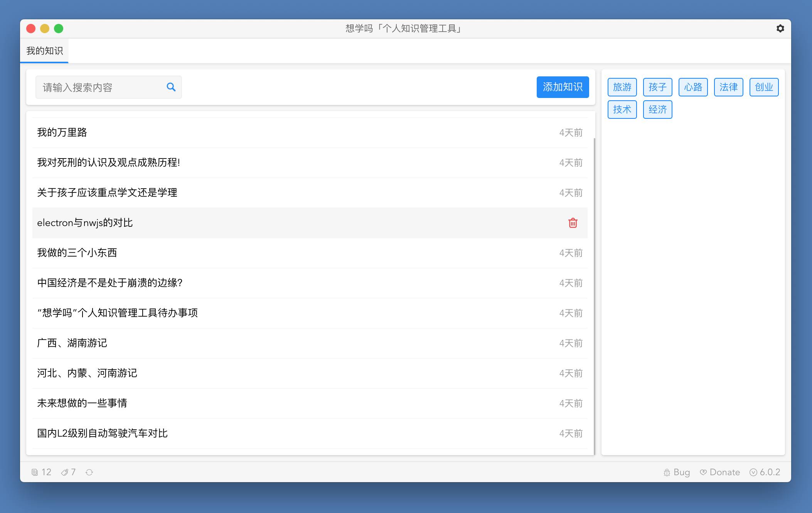The image size is (812, 513).
Task: Click the document count icon showing 12
Action: click(x=35, y=472)
